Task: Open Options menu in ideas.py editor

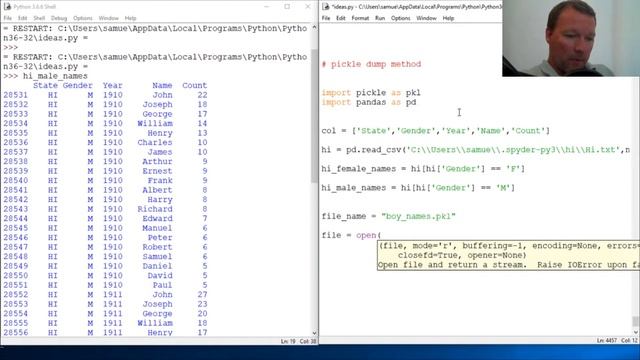Action: 400,18
